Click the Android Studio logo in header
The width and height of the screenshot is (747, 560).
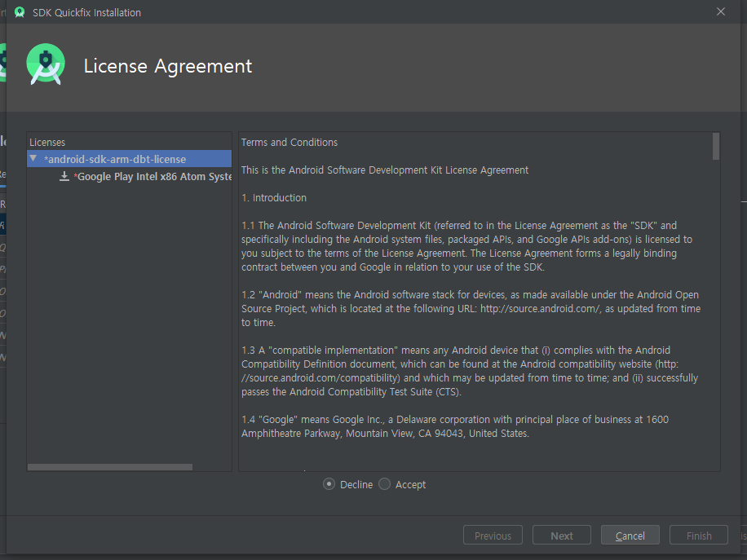tap(46, 64)
